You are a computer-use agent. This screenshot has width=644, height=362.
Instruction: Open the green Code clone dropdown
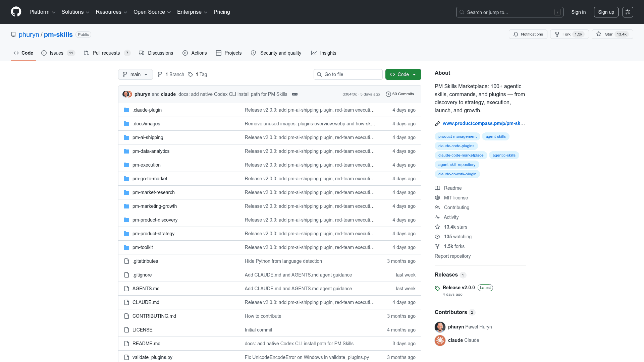pyautogui.click(x=403, y=74)
